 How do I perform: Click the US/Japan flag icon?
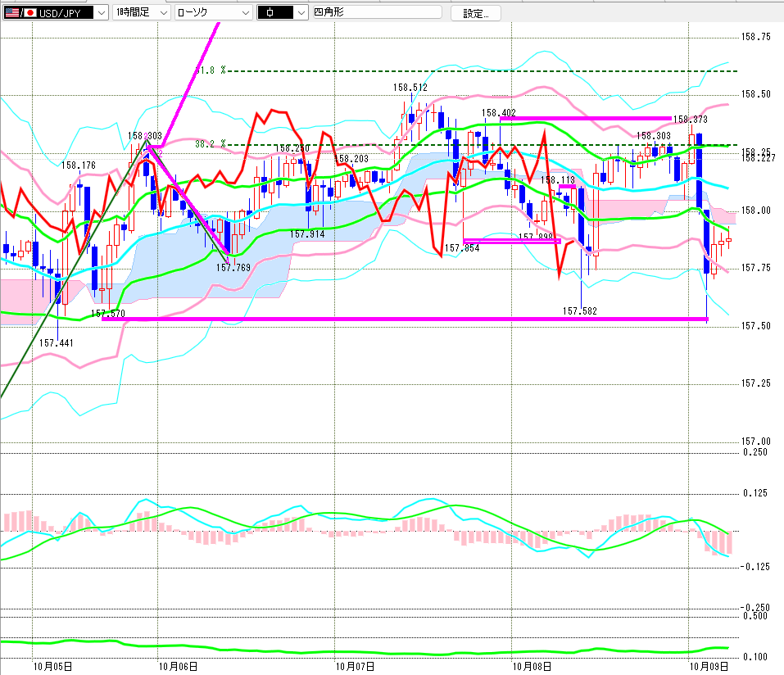tap(20, 13)
